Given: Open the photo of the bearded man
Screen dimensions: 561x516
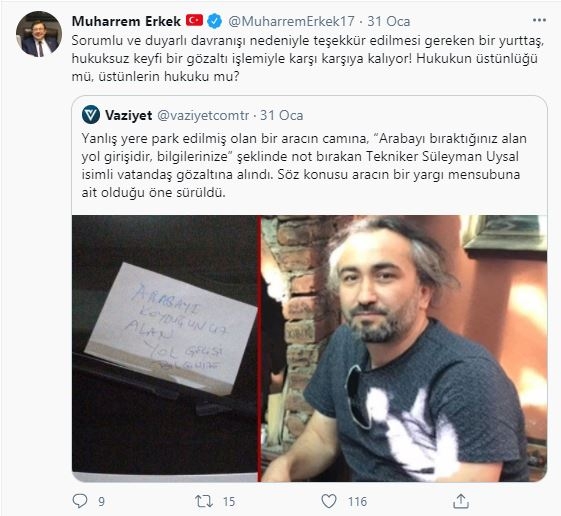Looking at the screenshot, I should pos(404,348).
